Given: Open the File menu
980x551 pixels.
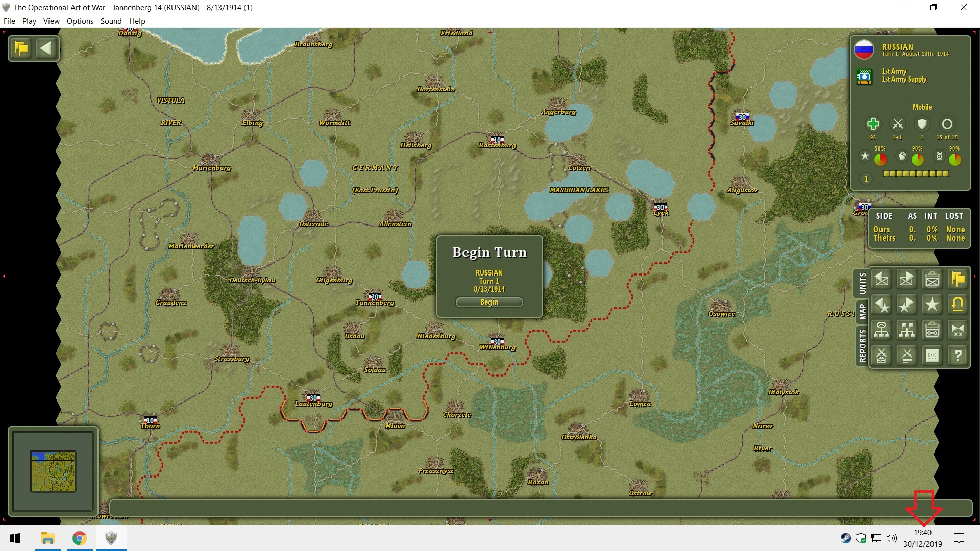Looking at the screenshot, I should (x=9, y=21).
